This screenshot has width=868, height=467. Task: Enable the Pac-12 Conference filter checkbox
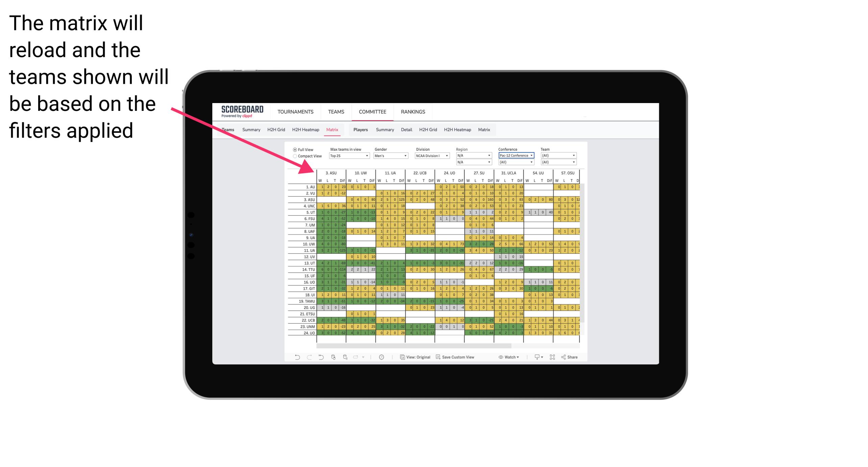[x=514, y=155]
